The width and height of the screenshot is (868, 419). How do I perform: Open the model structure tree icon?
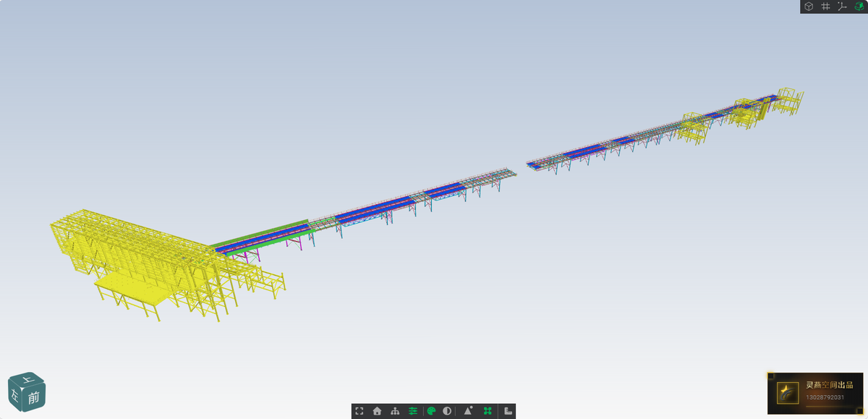395,411
